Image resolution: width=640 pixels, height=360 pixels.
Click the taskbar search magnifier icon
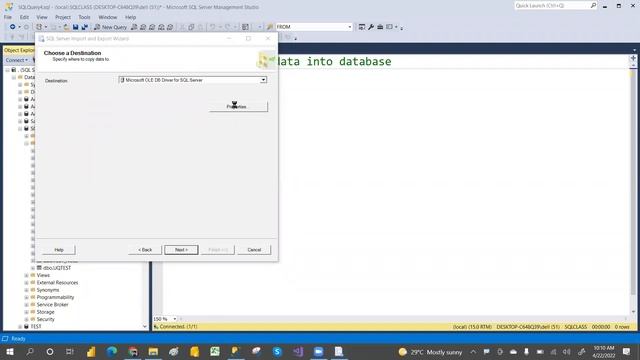[x=30, y=352]
